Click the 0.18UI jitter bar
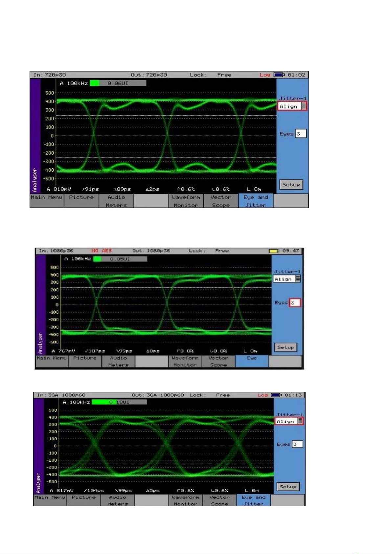This screenshot has width=392, height=554. pyautogui.click(x=119, y=402)
